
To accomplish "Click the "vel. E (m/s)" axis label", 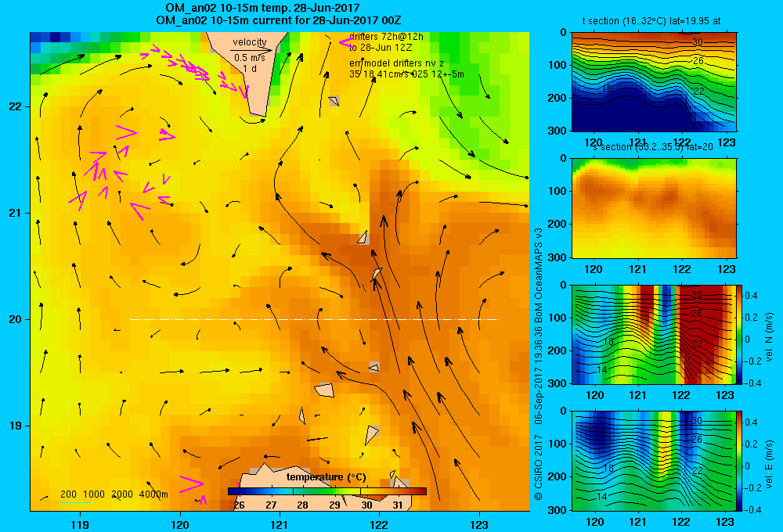I will (770, 464).
